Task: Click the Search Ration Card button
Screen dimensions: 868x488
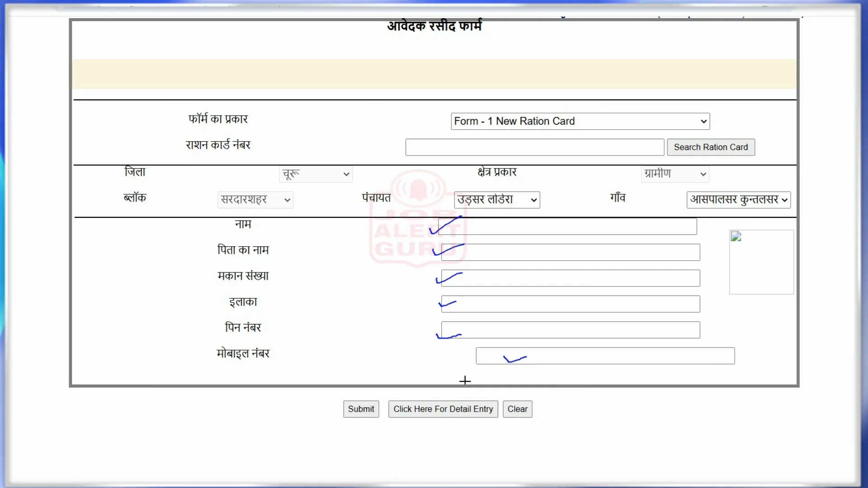Action: click(x=711, y=147)
